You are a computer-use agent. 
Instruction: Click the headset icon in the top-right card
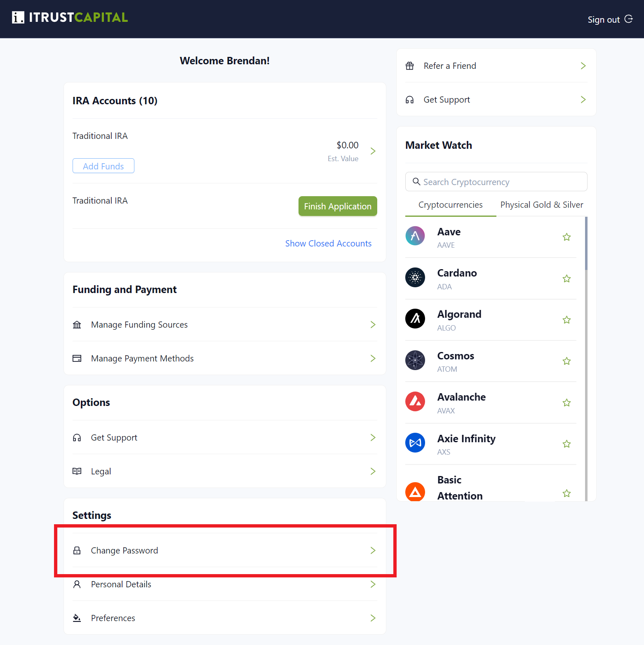[410, 100]
